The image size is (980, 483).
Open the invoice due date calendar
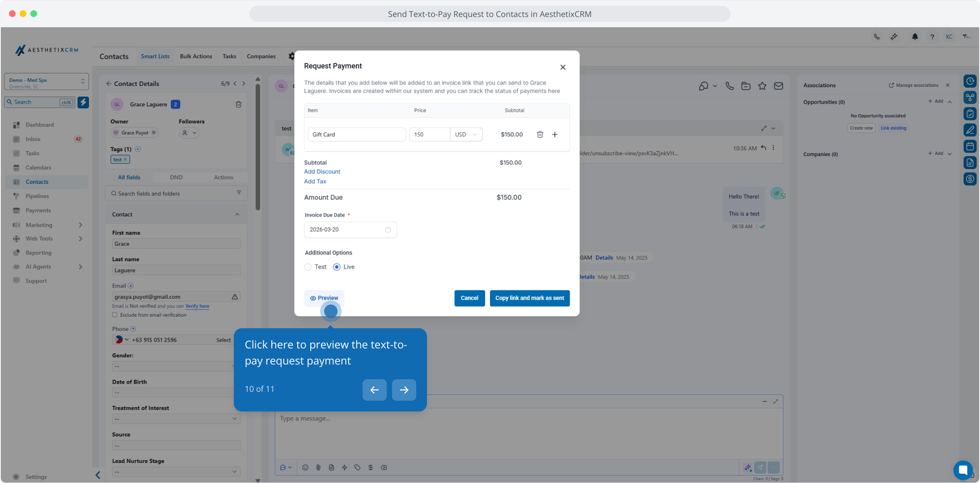tap(388, 230)
